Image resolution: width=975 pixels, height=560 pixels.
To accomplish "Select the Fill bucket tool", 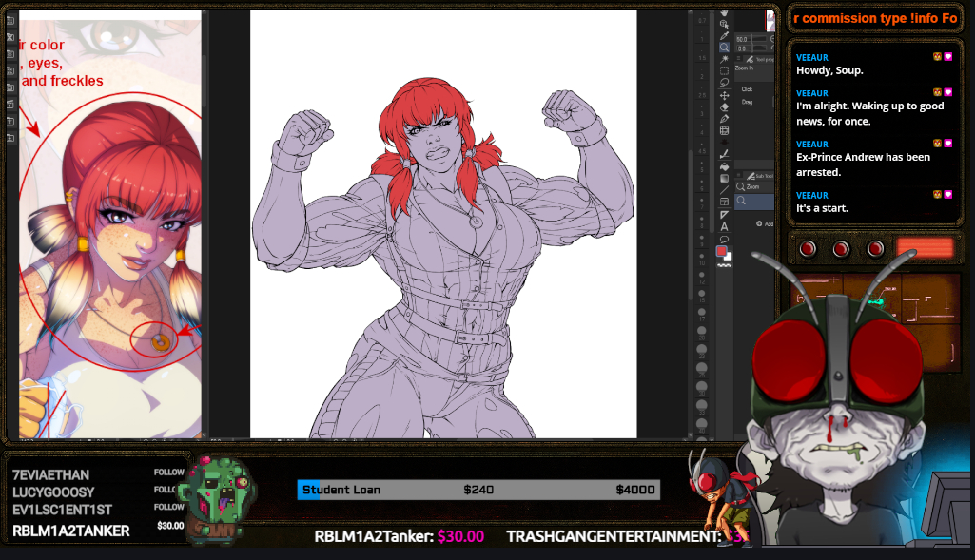I will pos(724,165).
